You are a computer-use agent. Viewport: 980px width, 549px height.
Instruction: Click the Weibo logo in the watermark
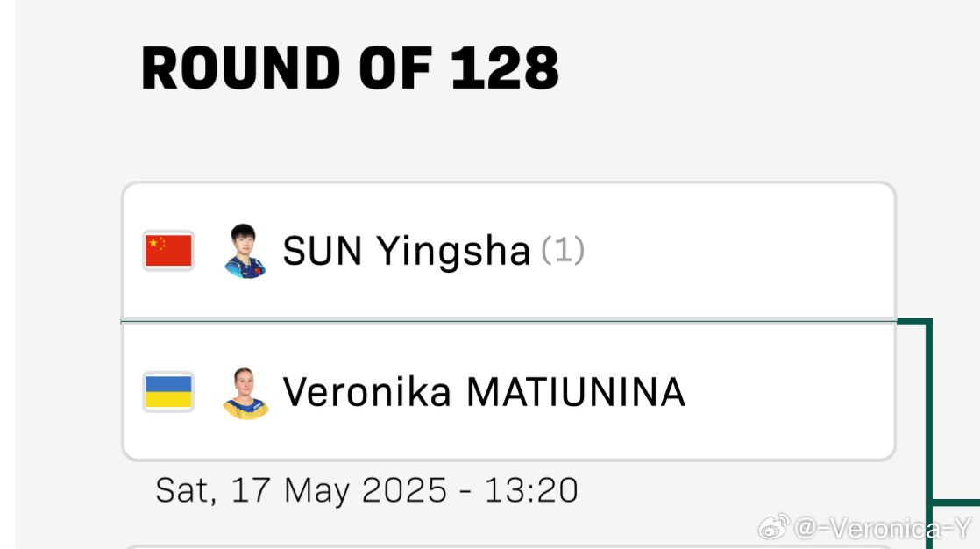[774, 528]
